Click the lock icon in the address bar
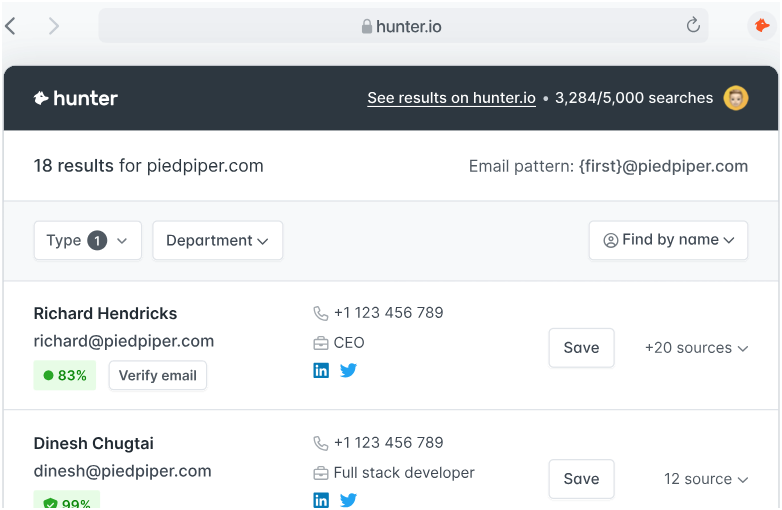This screenshot has height=510, width=782. (x=367, y=26)
